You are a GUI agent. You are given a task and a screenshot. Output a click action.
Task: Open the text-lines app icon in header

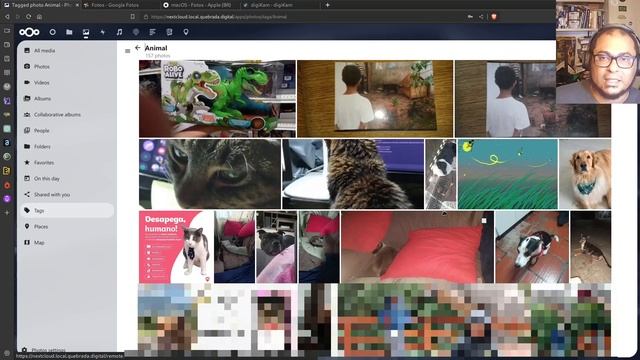click(152, 32)
